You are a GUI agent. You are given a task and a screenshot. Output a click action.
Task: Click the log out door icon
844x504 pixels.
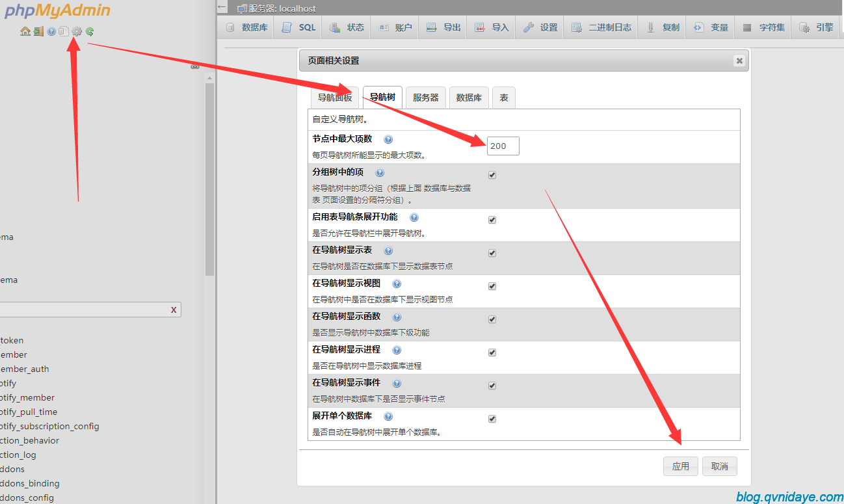(38, 31)
